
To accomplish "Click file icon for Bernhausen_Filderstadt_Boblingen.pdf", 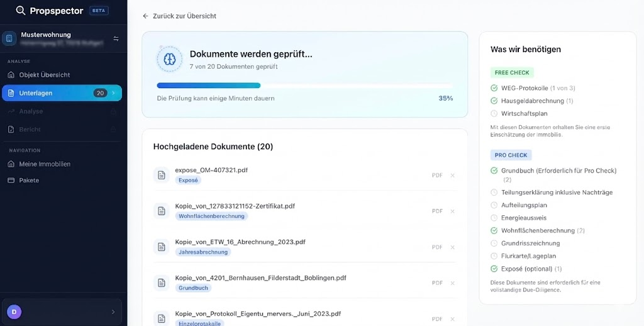I will tap(162, 283).
